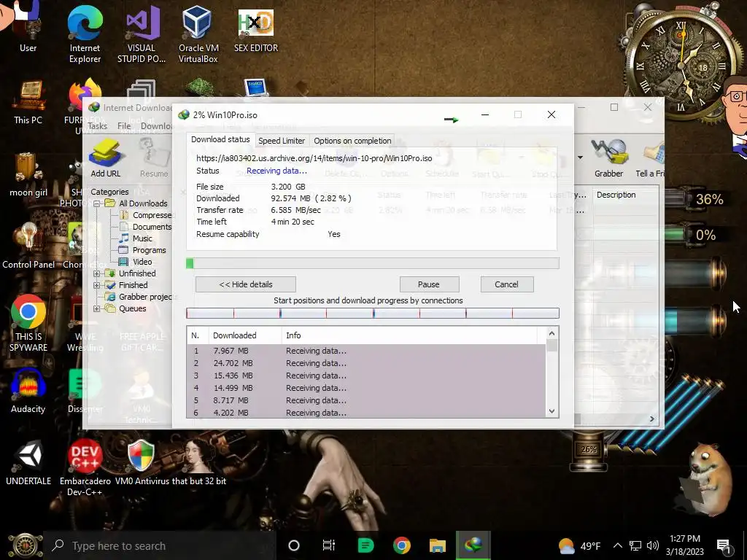This screenshot has height=560, width=747.
Task: Open File Explorer from the taskbar
Action: pos(438,545)
